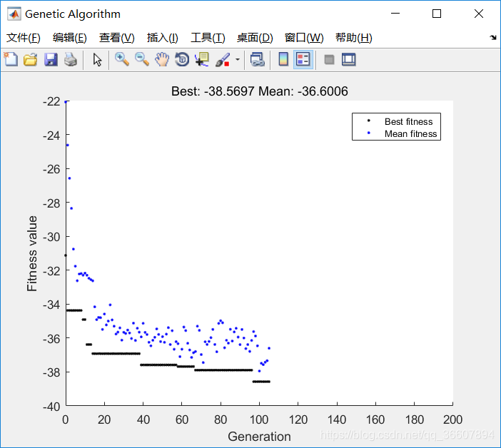Open the 工具(T) menu

(x=208, y=38)
